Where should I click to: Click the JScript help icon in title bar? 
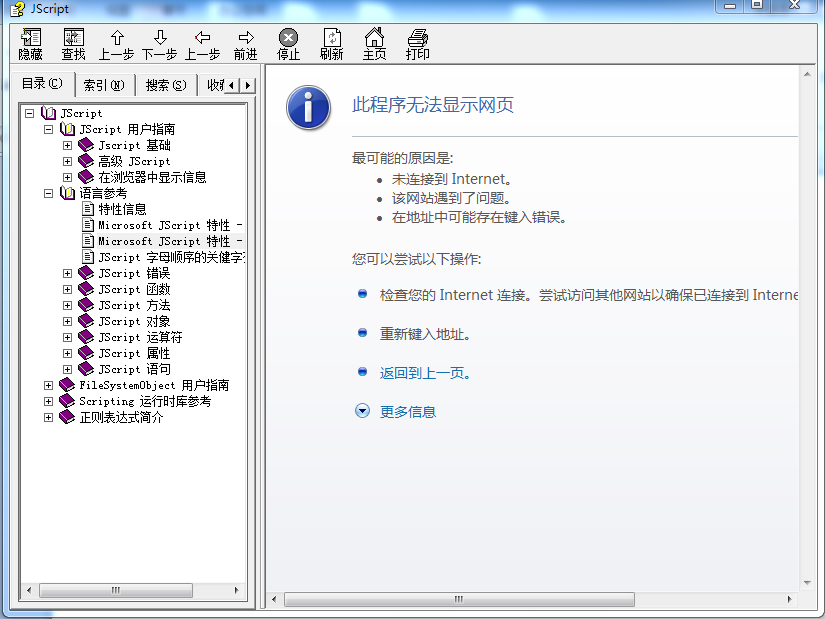pos(17,8)
